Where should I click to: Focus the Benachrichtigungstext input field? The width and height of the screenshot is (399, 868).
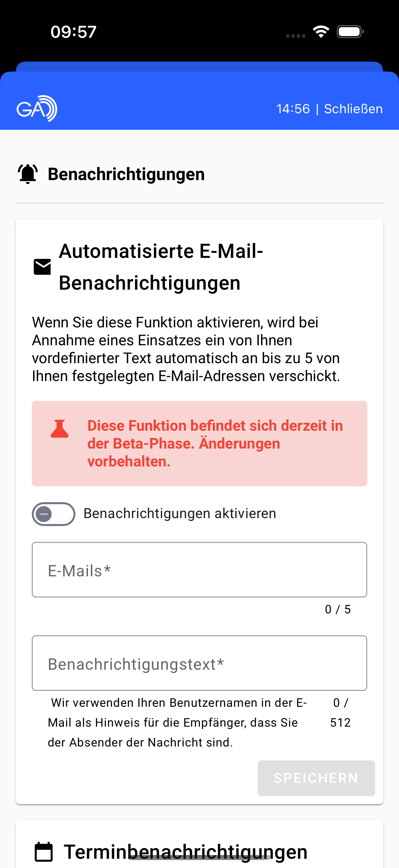pyautogui.click(x=199, y=663)
